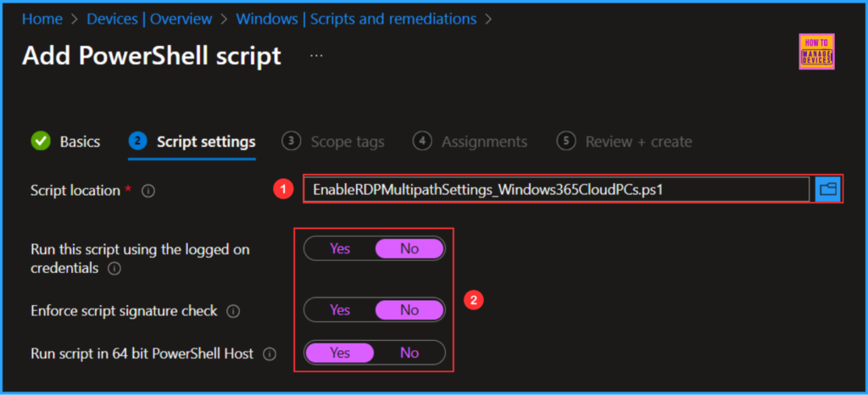This screenshot has width=868, height=395.
Task: Open the ellipsis menu beside Add PowerShell script
Action: (316, 55)
